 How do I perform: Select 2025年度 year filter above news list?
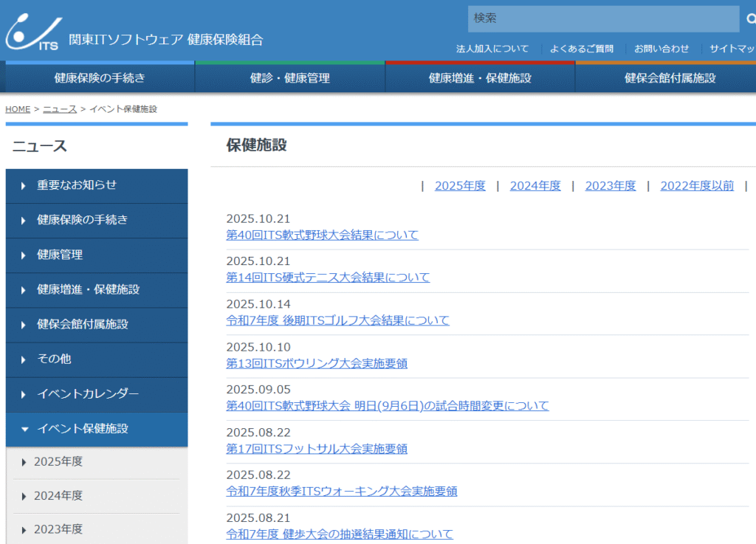point(460,186)
